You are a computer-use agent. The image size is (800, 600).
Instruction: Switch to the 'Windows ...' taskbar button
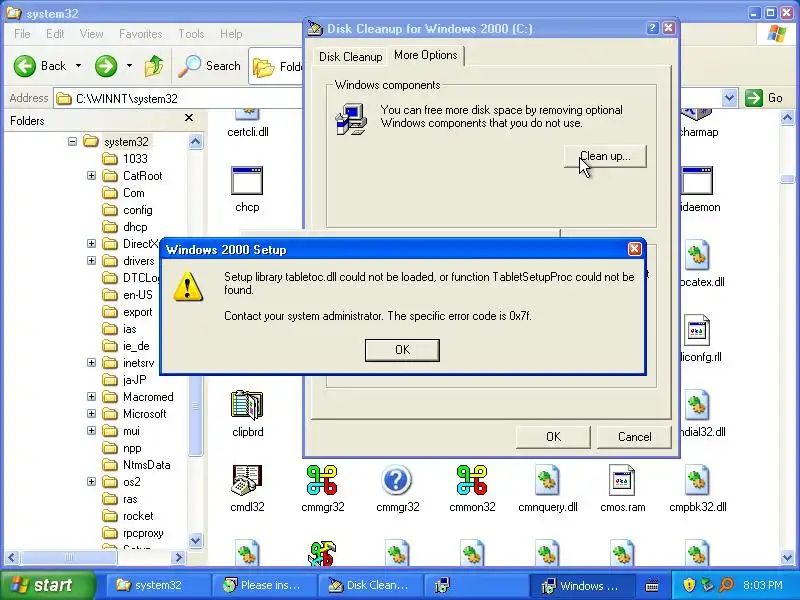(x=581, y=585)
